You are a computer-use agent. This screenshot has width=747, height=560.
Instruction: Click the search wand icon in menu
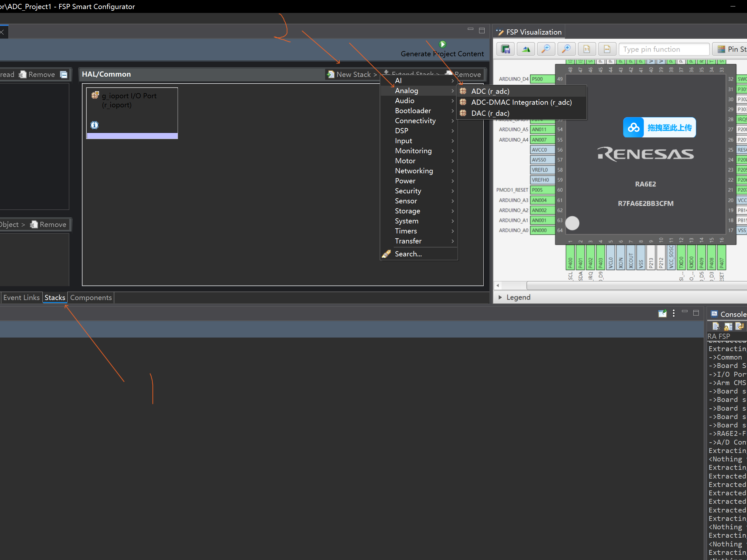pyautogui.click(x=386, y=254)
